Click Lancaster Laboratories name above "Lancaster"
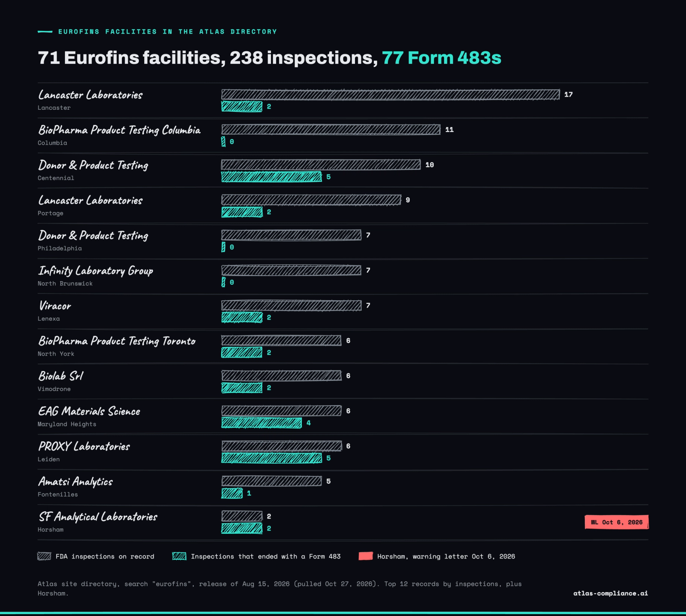Image resolution: width=686 pixels, height=616 pixels. click(90, 95)
